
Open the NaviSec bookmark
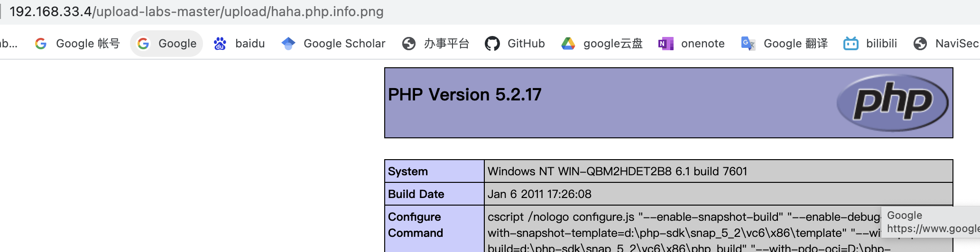click(946, 44)
